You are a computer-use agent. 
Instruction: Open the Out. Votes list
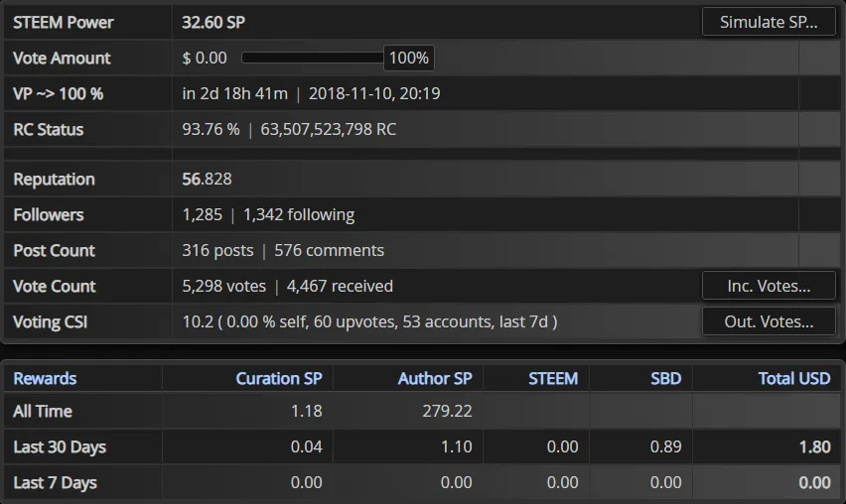769,321
